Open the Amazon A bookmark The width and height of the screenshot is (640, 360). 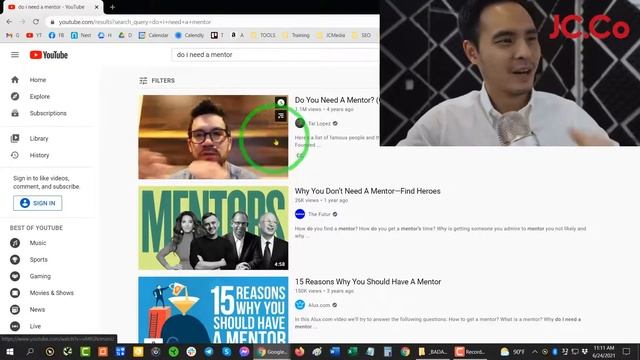click(x=237, y=36)
